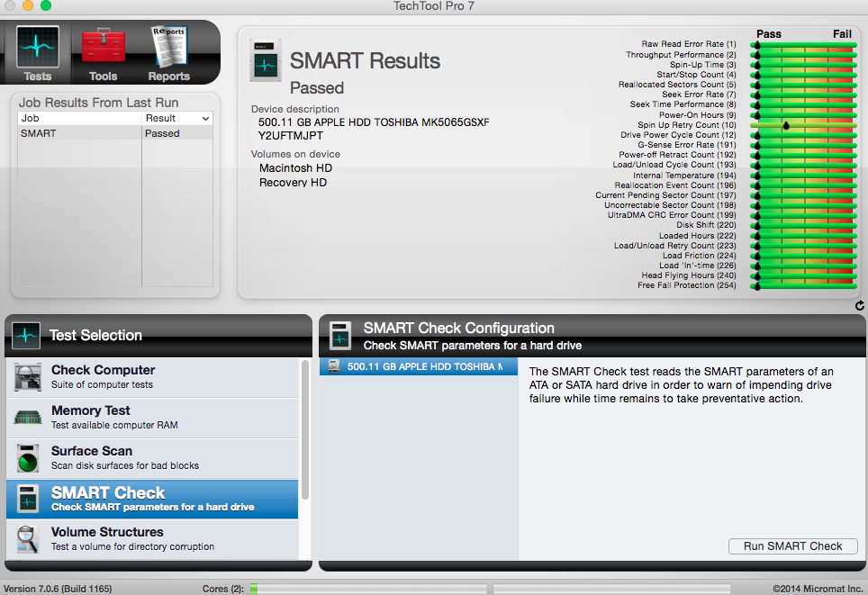
Task: Click the Job column header
Action: pyautogui.click(x=80, y=119)
